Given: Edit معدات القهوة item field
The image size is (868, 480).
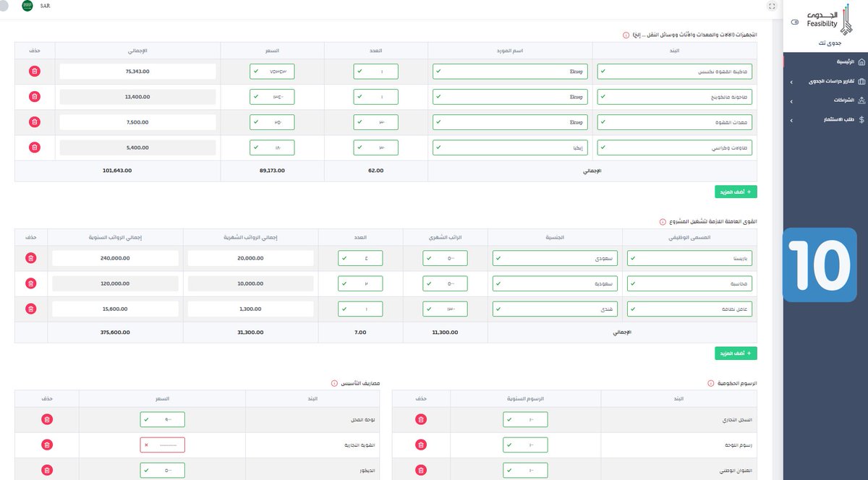Looking at the screenshot, I should 675,122.
